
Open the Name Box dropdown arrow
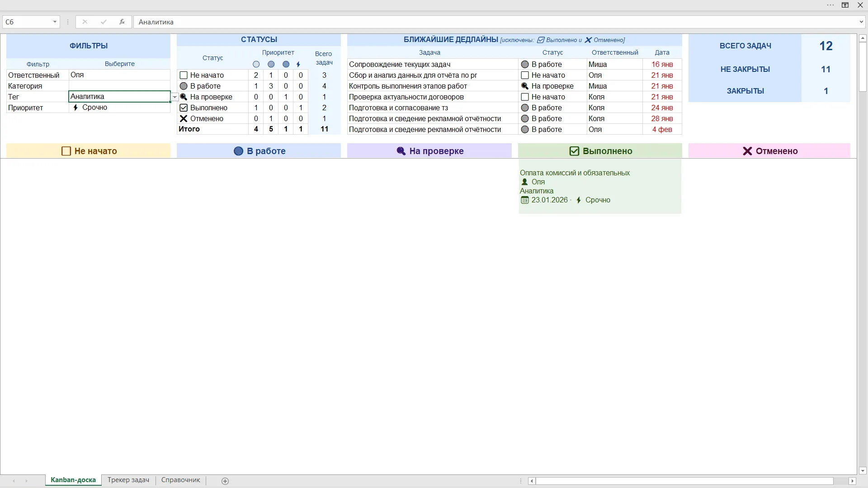point(55,22)
